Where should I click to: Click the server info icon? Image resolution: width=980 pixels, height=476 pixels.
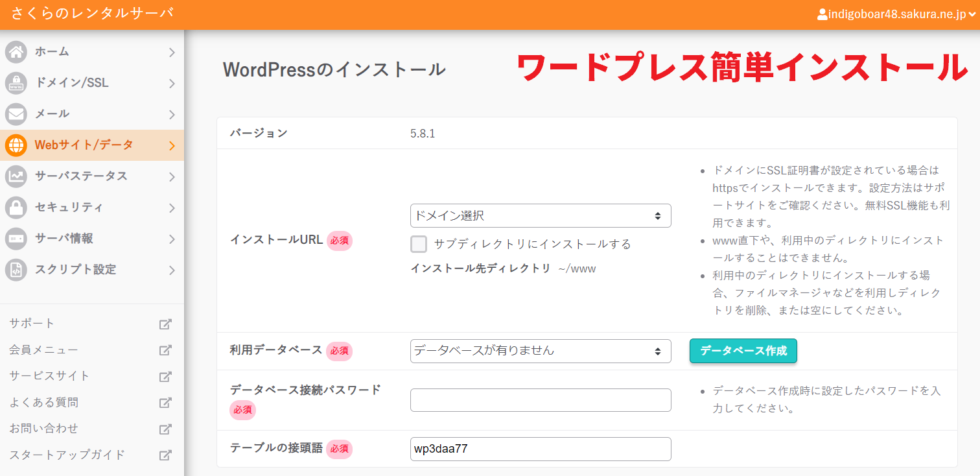tap(16, 239)
